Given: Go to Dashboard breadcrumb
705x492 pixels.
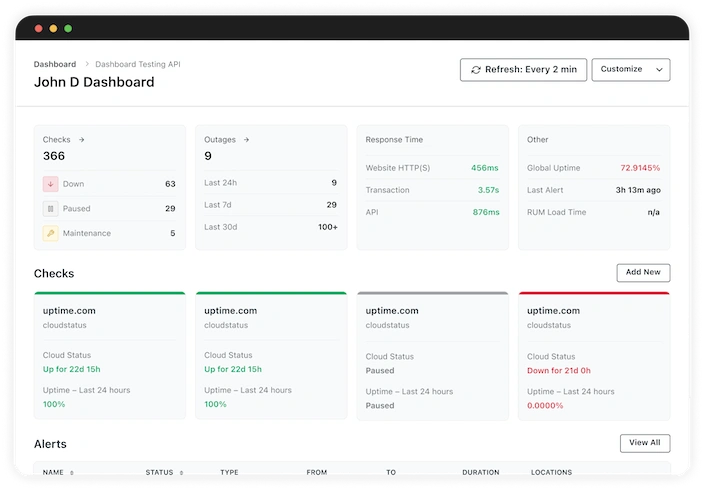Looking at the screenshot, I should 54,64.
